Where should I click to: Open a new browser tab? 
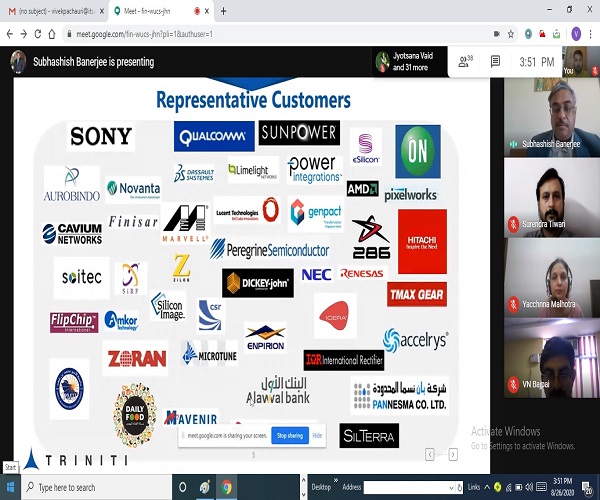point(223,11)
